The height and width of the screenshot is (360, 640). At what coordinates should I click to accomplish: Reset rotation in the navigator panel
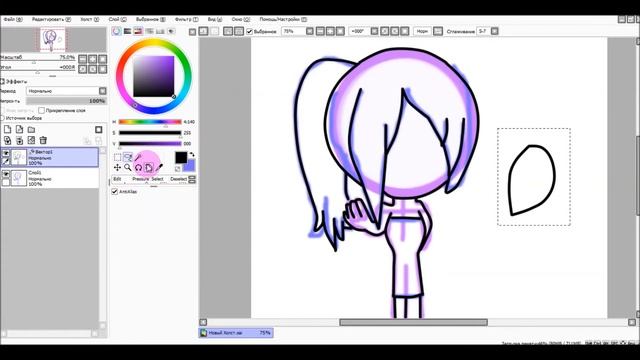click(x=102, y=69)
